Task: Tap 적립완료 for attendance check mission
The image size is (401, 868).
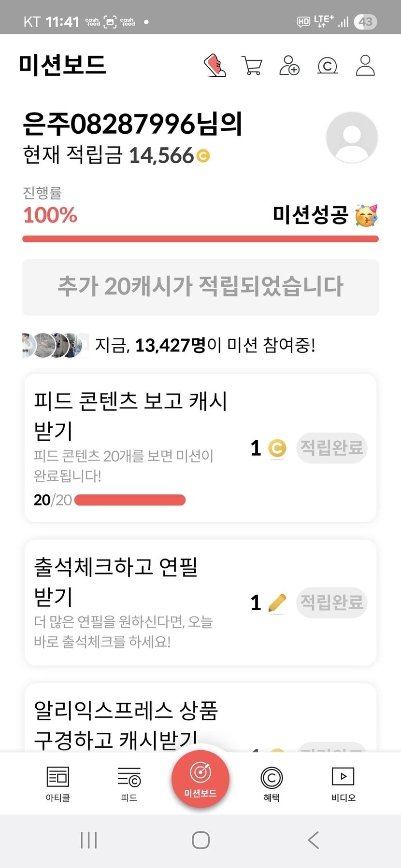Action: [331, 602]
